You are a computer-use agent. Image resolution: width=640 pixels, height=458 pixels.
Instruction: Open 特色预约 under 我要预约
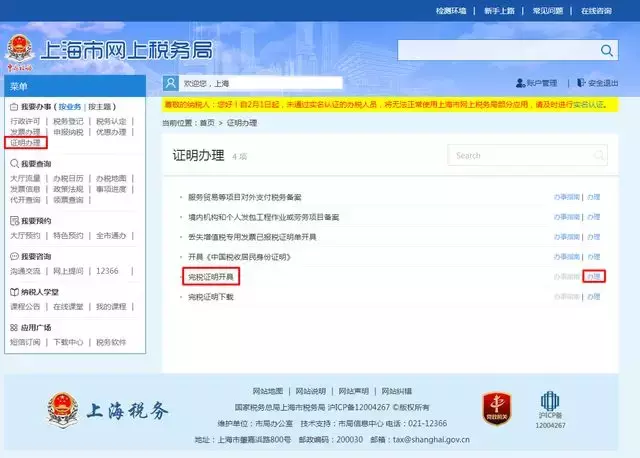68,236
